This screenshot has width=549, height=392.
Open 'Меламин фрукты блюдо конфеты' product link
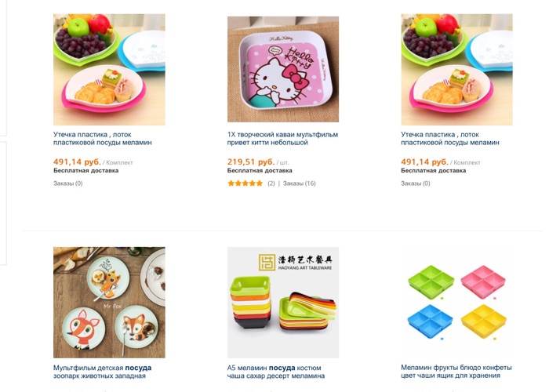pos(456,372)
